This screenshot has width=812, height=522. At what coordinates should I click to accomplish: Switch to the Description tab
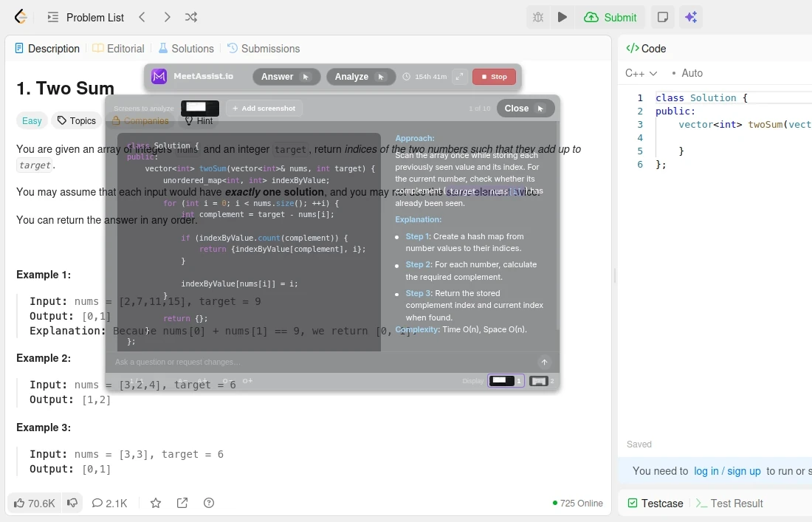47,48
